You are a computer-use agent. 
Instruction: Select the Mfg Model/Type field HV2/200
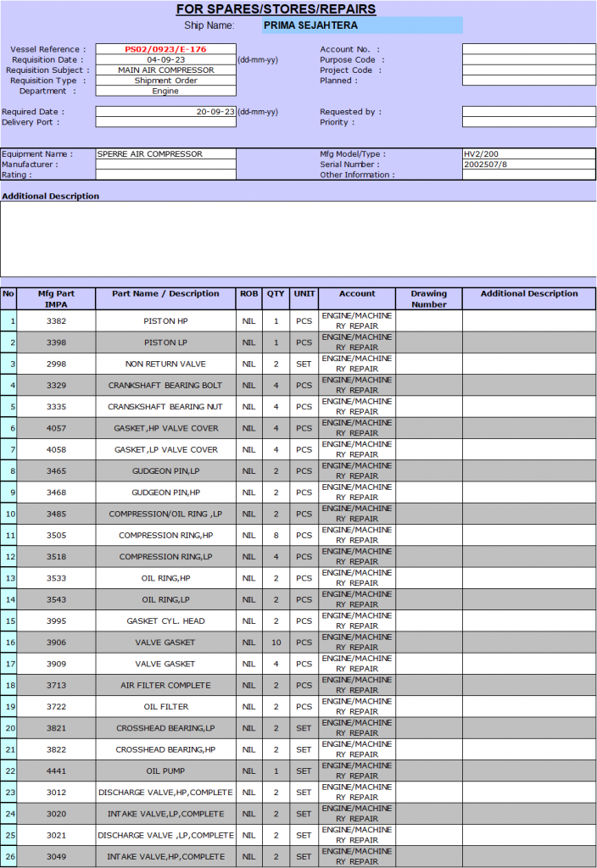click(x=528, y=154)
